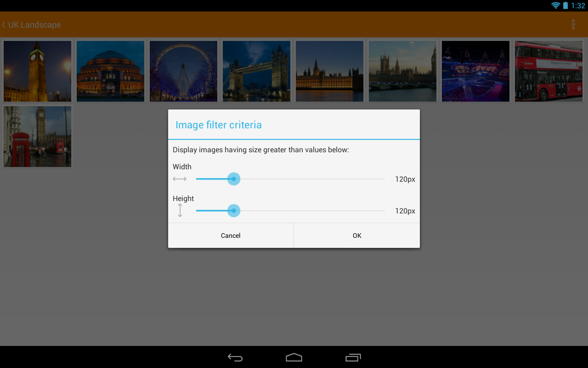This screenshot has width=588, height=368.
Task: Open the Olympic stadium thumbnail
Action: (x=475, y=71)
